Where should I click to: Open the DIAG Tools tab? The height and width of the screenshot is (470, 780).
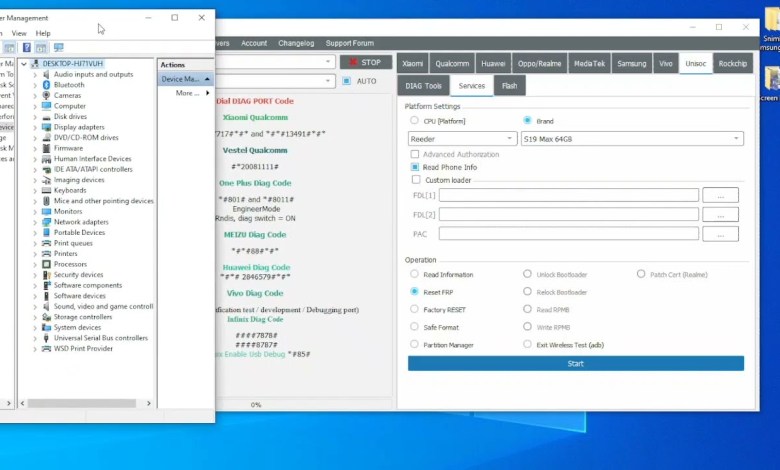pos(423,86)
